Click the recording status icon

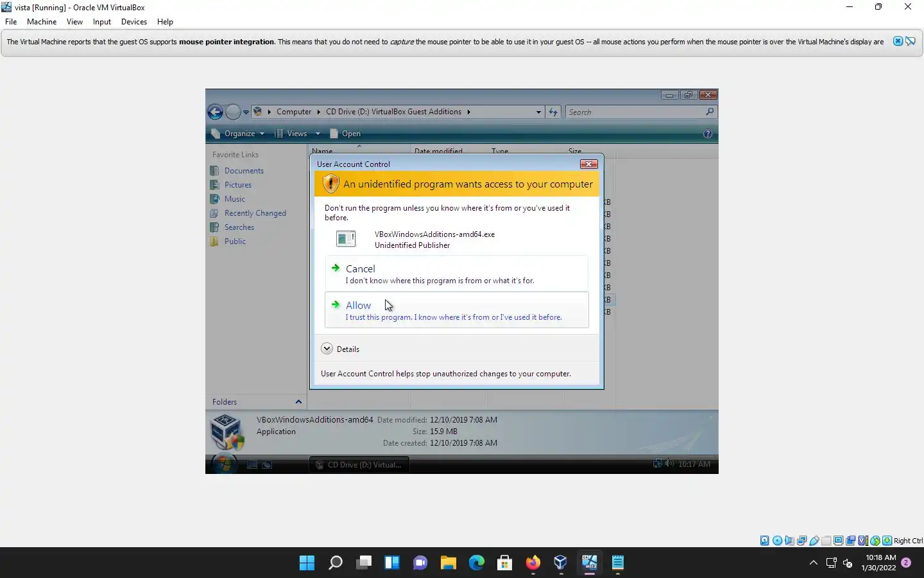click(x=850, y=541)
